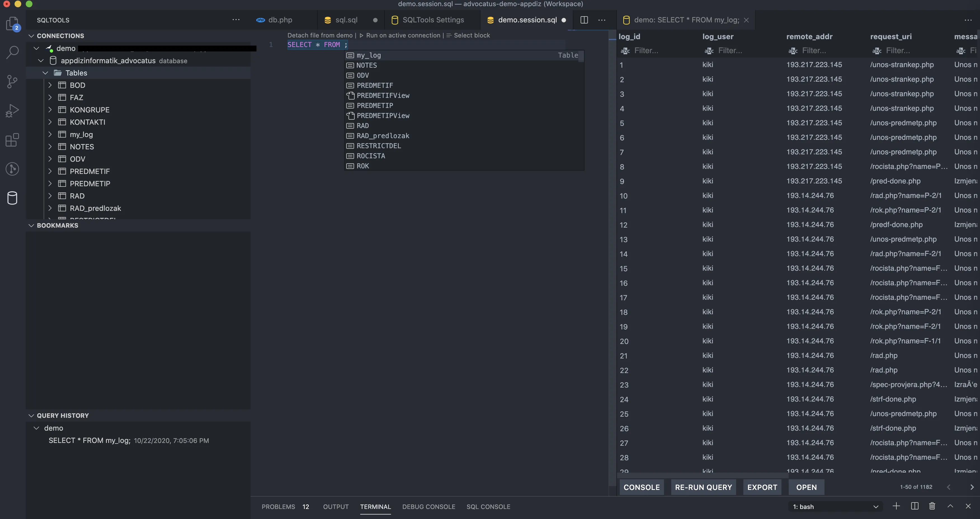This screenshot has height=519, width=980.
Task: Expand the my_log table in tree
Action: (50, 134)
